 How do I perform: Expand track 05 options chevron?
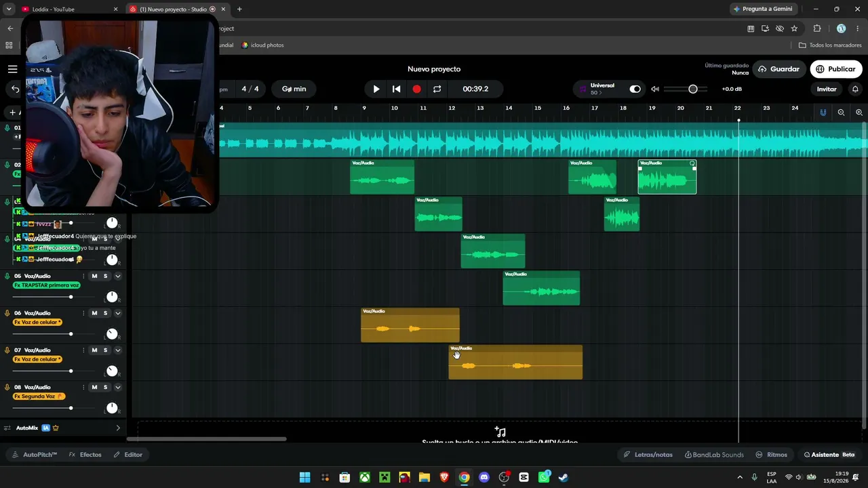pyautogui.click(x=118, y=276)
